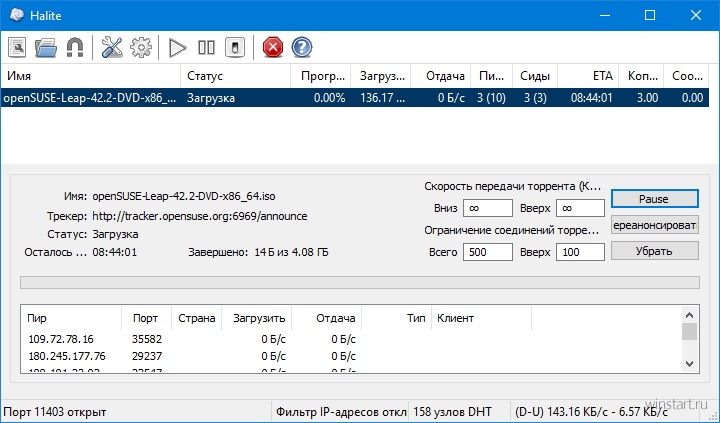Sort by Загруз... download column header
The image size is (720, 423).
point(381,76)
